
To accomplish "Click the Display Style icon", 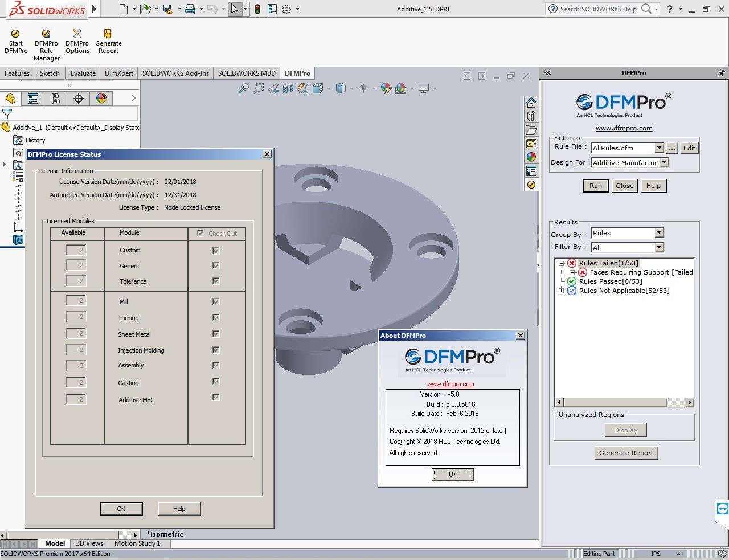I will click(341, 88).
